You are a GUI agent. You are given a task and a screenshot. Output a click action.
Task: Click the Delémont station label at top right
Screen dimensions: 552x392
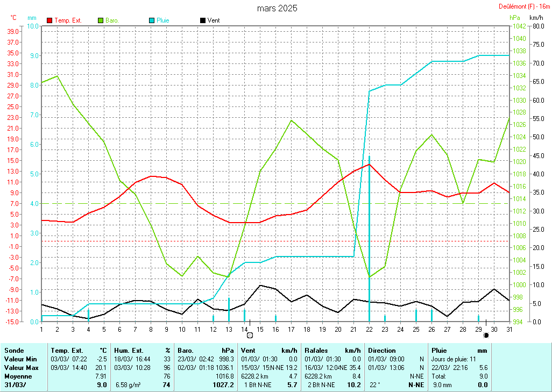pyautogui.click(x=521, y=7)
